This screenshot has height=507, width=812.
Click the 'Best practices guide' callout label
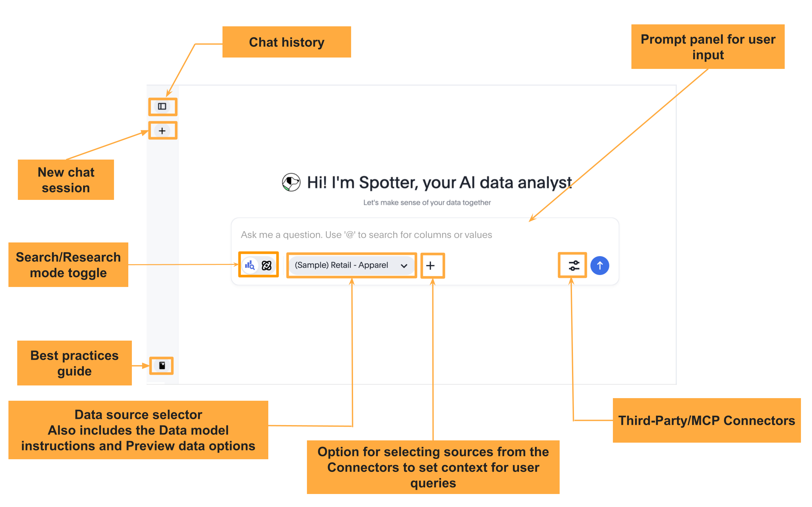coord(74,363)
